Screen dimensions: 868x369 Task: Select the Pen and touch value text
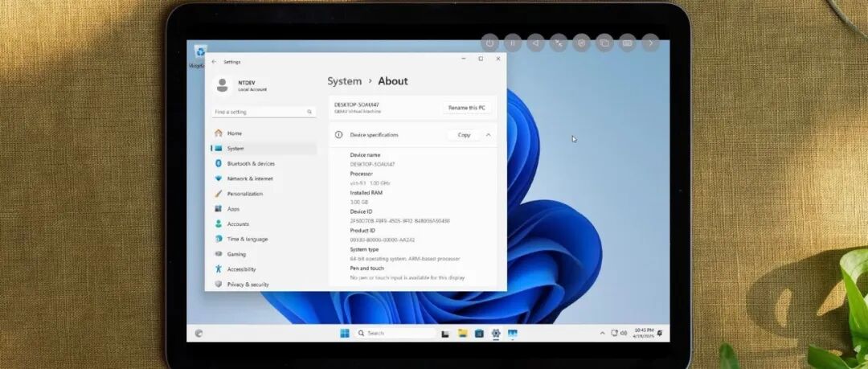click(407, 277)
